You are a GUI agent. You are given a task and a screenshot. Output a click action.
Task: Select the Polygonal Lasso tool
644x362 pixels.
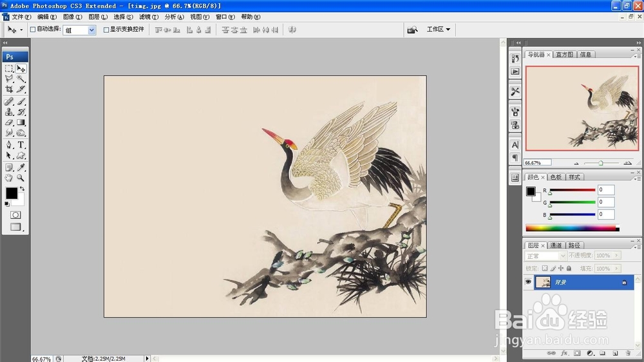9,79
